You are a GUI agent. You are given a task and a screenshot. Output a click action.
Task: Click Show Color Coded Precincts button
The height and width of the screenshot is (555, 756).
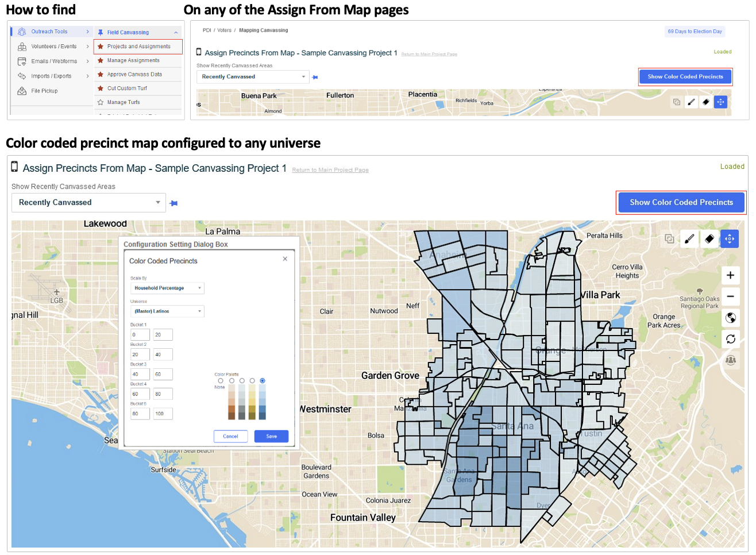pos(681,202)
